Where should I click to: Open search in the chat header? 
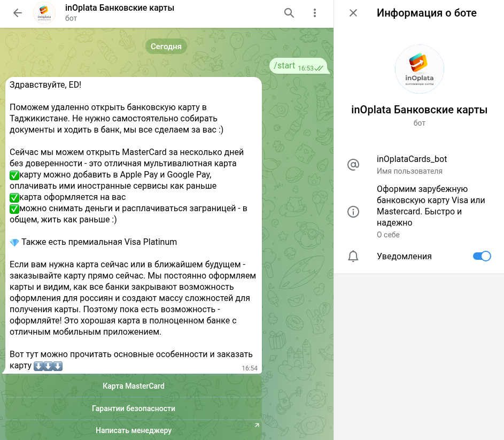289,13
